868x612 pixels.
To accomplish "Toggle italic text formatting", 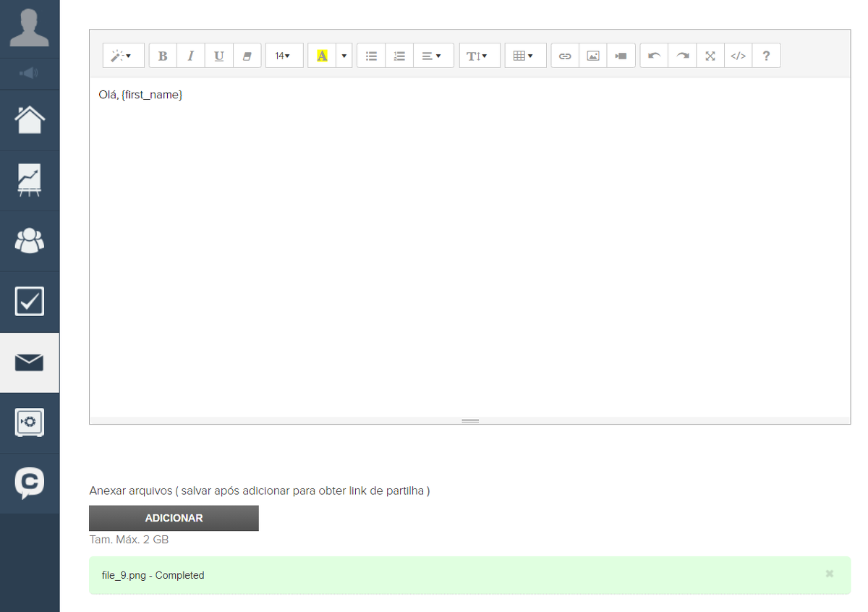I will click(191, 56).
